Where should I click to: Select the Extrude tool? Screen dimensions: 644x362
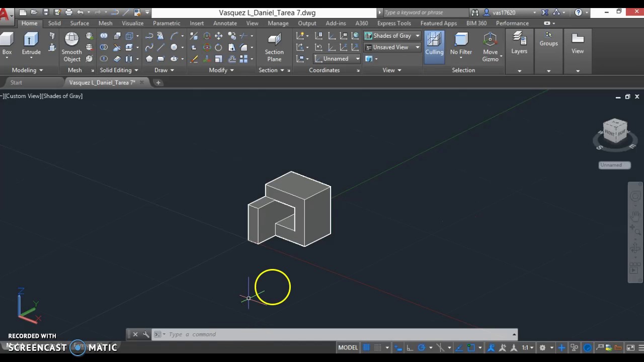pos(31,44)
